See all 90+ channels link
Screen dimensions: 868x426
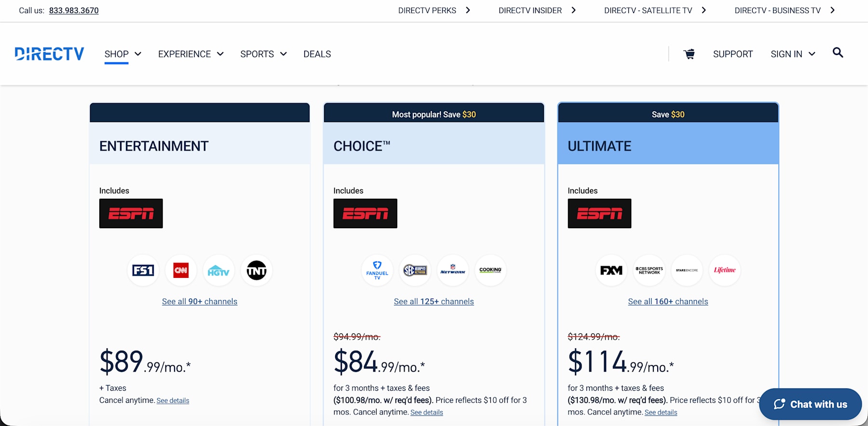tap(200, 302)
